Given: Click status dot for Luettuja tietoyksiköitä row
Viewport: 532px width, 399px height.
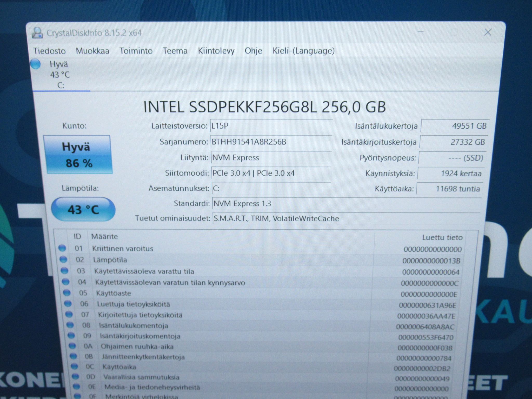Looking at the screenshot, I should [68, 303].
